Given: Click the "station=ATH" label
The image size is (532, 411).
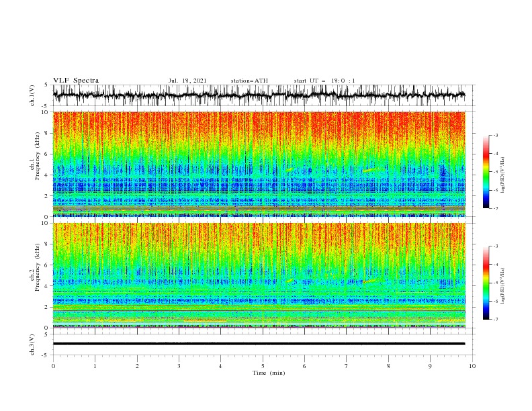Looking at the screenshot, I should click(249, 81).
